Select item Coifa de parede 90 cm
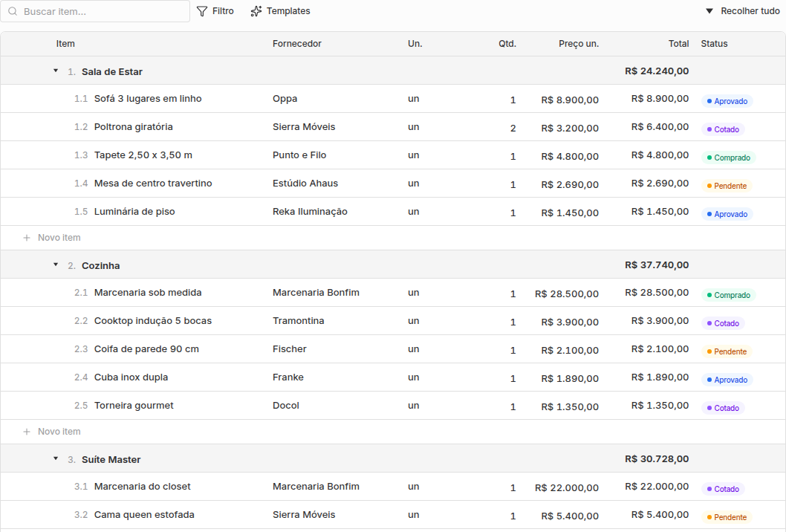The height and width of the screenshot is (532, 786). point(146,349)
